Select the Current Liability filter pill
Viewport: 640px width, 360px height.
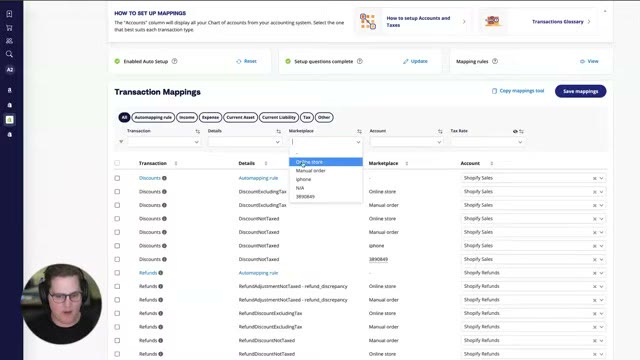pos(279,118)
